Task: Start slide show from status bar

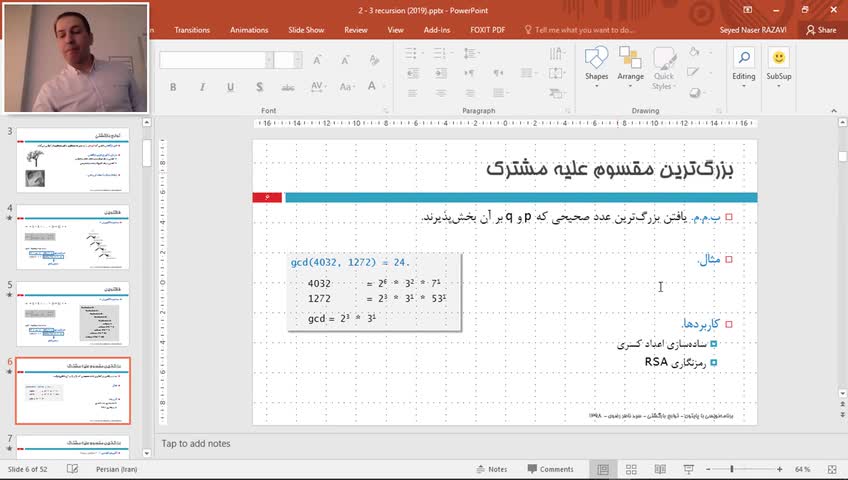Action: 688,469
